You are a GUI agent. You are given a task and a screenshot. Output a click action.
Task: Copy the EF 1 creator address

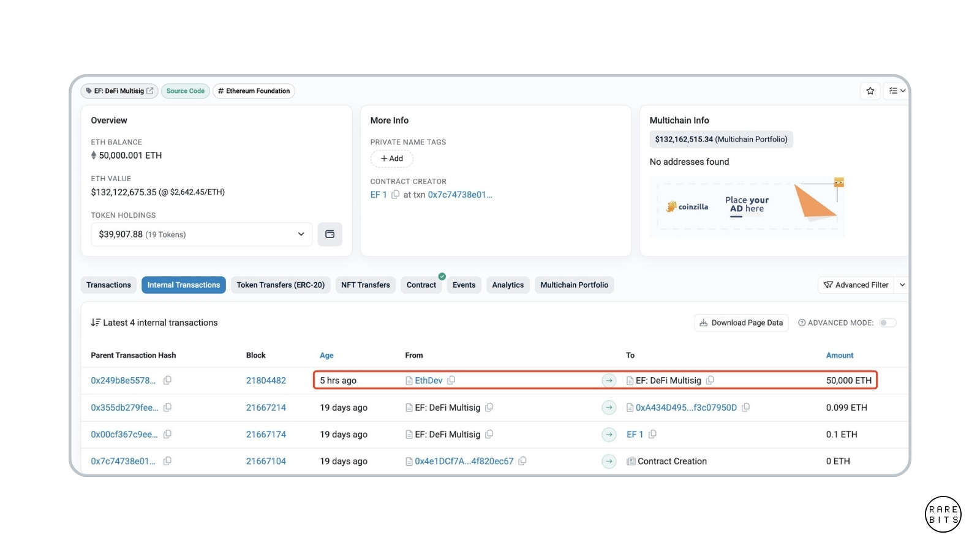(x=396, y=195)
